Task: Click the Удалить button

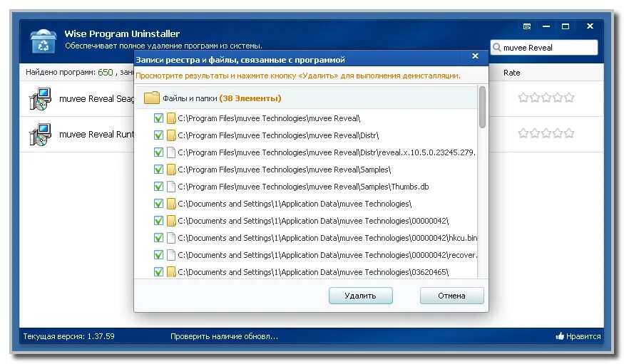Action: pos(361,296)
